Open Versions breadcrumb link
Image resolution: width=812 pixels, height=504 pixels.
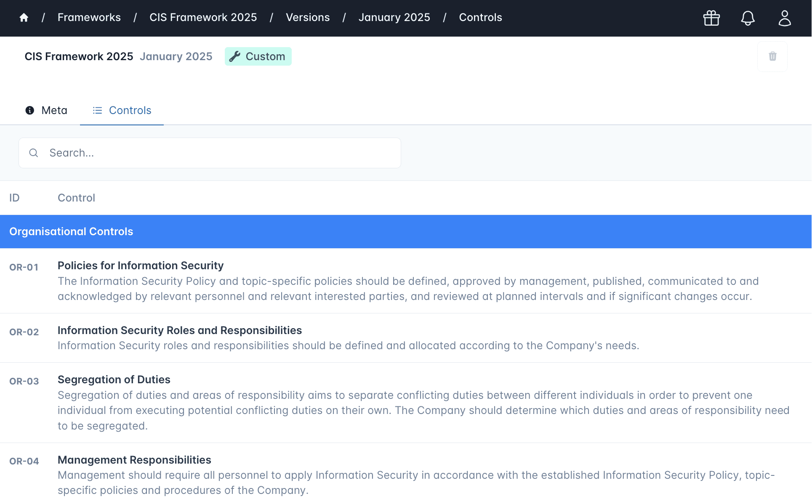[308, 17]
